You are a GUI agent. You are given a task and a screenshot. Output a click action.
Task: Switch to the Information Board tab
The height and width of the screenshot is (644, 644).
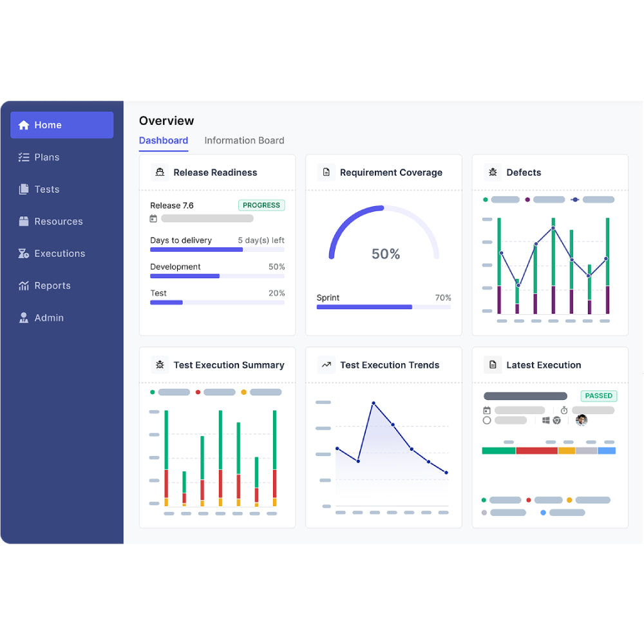(x=244, y=140)
